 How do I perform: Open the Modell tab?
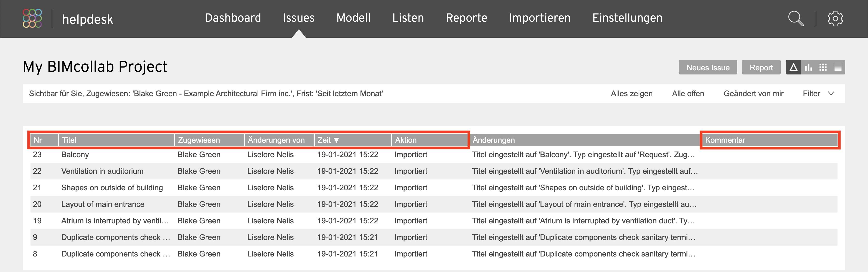[x=353, y=18]
